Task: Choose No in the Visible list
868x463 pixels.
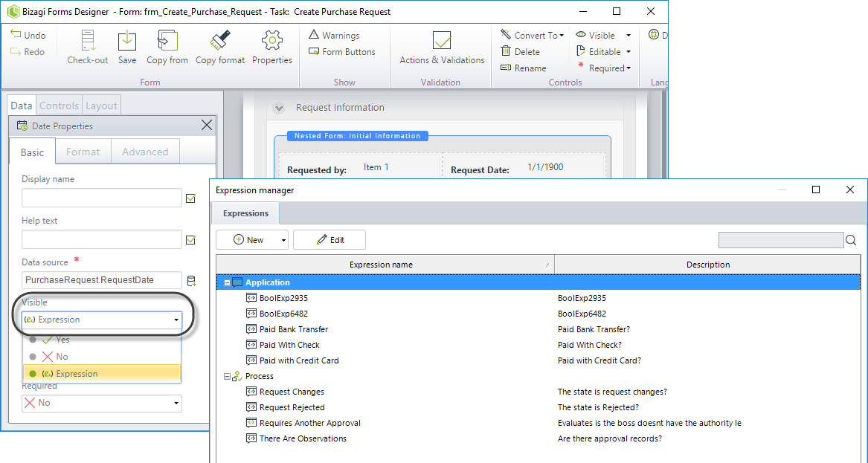Action: (x=102, y=357)
